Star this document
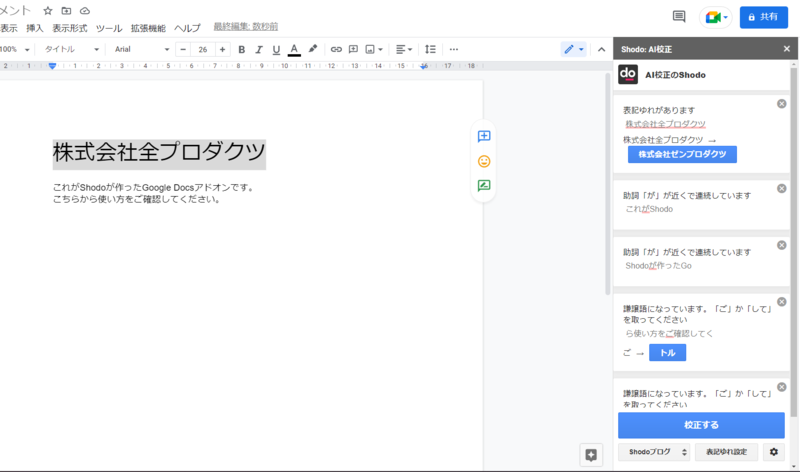800x472 pixels. (x=48, y=11)
